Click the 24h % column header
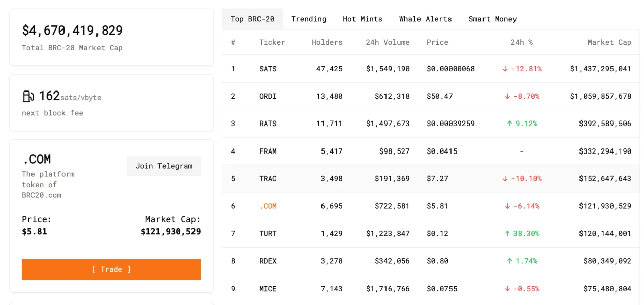This screenshot has width=644, height=305. pyautogui.click(x=522, y=42)
